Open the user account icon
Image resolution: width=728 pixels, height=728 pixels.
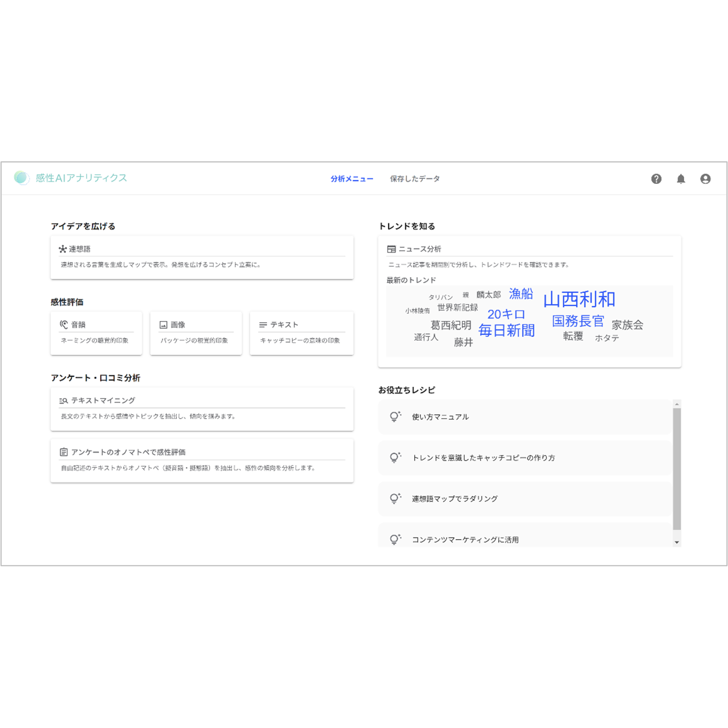click(705, 179)
